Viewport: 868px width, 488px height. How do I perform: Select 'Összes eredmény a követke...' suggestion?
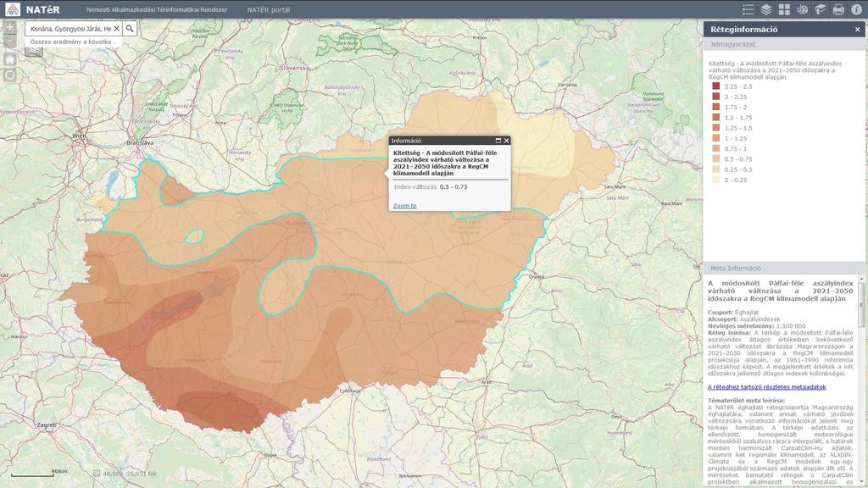[x=73, y=42]
